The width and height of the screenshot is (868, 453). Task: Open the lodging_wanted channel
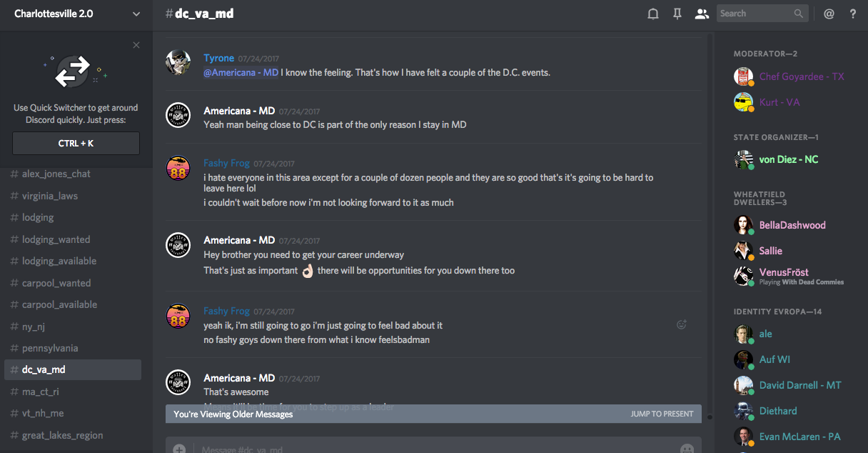click(56, 239)
